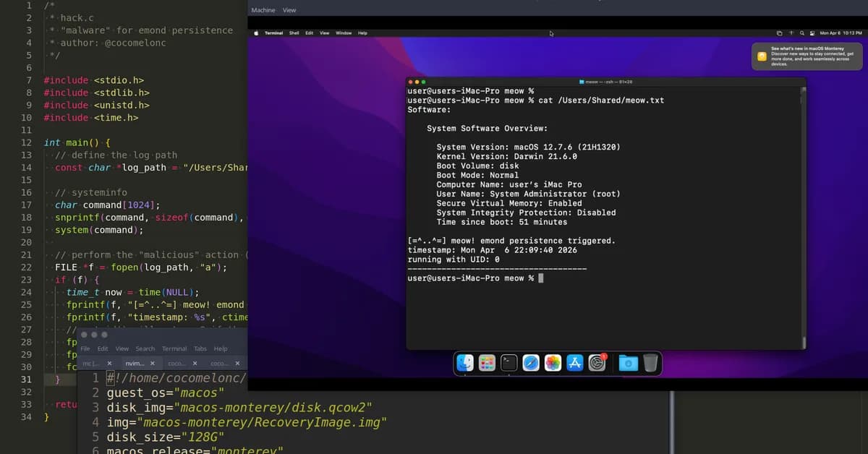
Task: Open Launchpad from the Dock
Action: [487, 362]
